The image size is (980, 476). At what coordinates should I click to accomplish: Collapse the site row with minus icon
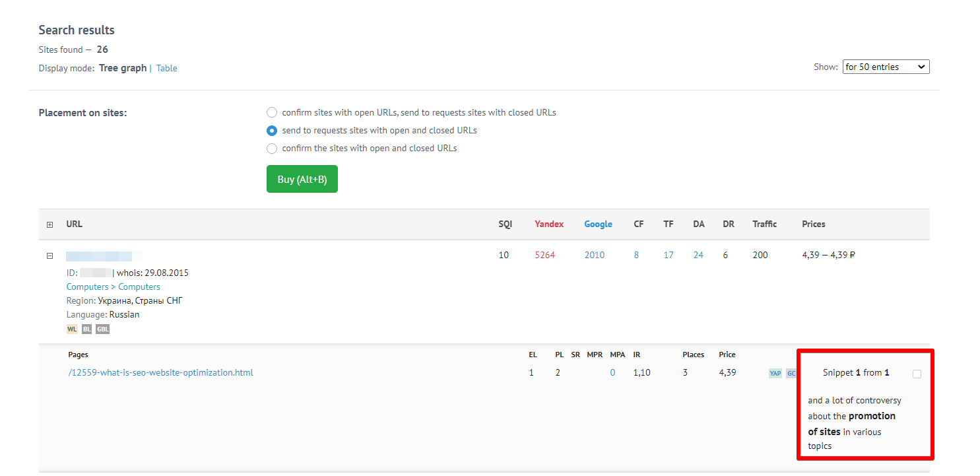(x=49, y=255)
